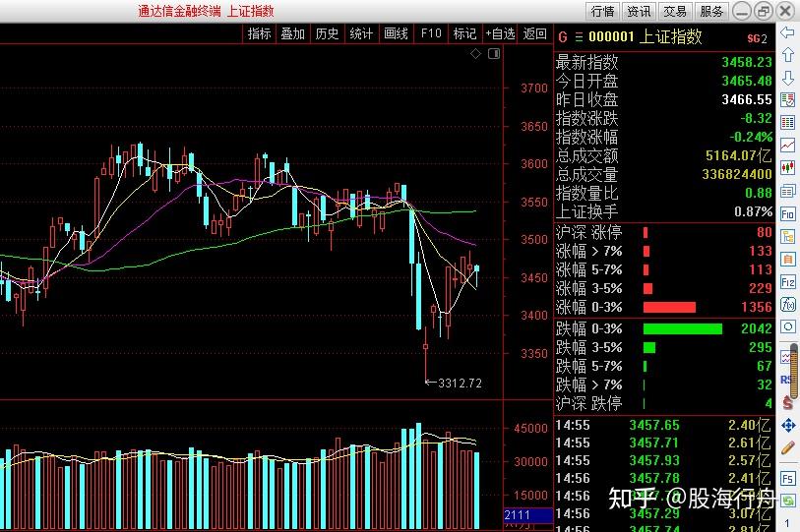
Task: Click the 昨日收盘 value 3466.55
Action: 747,99
